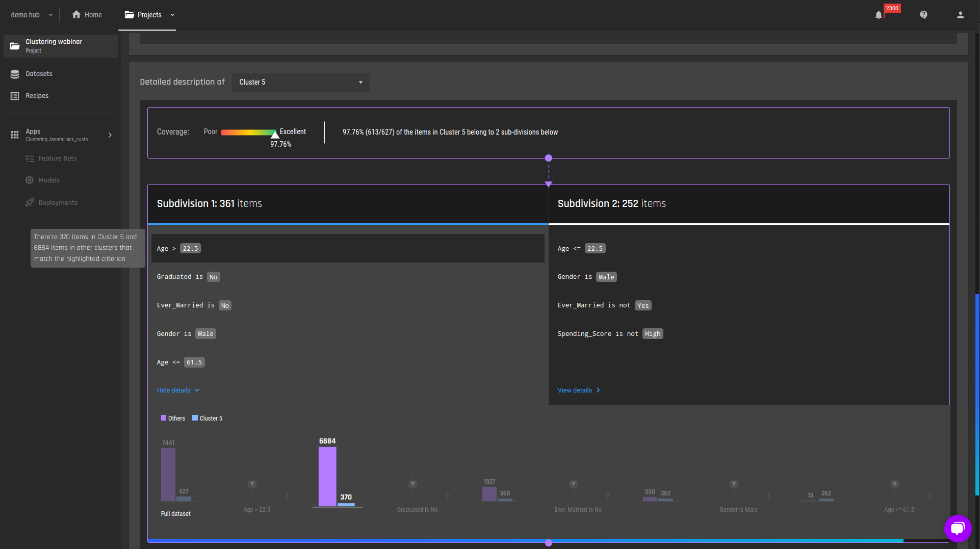The height and width of the screenshot is (549, 980).
Task: Toggle the Cluster 5 legend entry
Action: (207, 418)
